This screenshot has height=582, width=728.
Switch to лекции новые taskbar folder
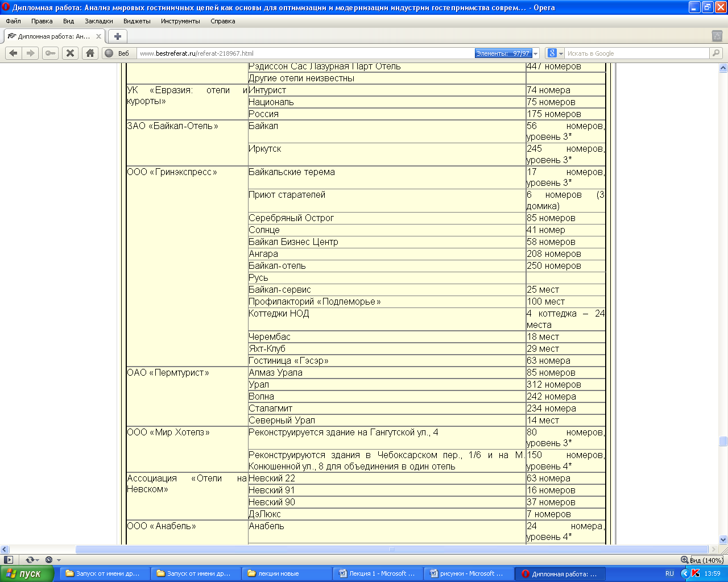[x=287, y=573]
